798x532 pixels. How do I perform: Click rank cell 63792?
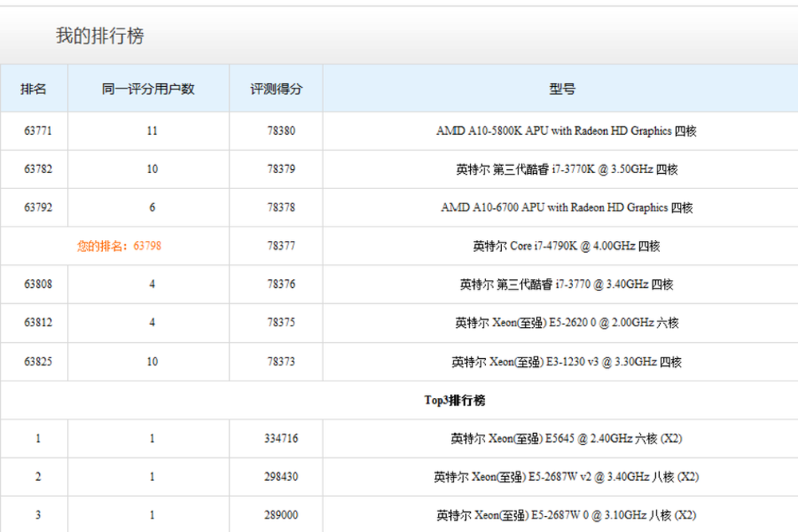[38, 207]
